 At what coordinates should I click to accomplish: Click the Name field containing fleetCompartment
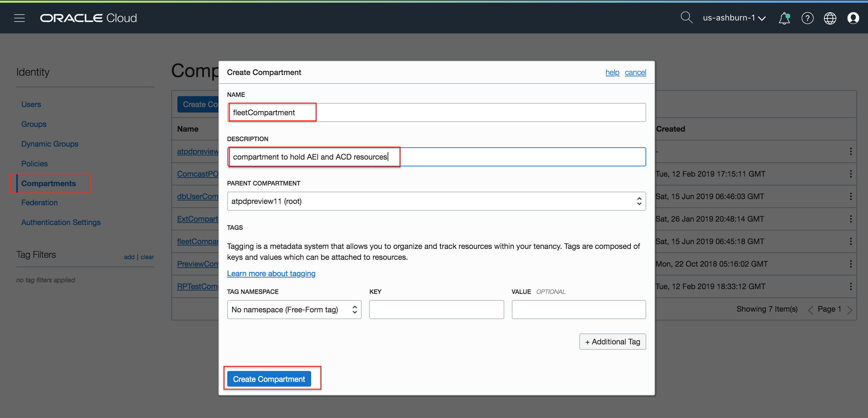pyautogui.click(x=436, y=113)
